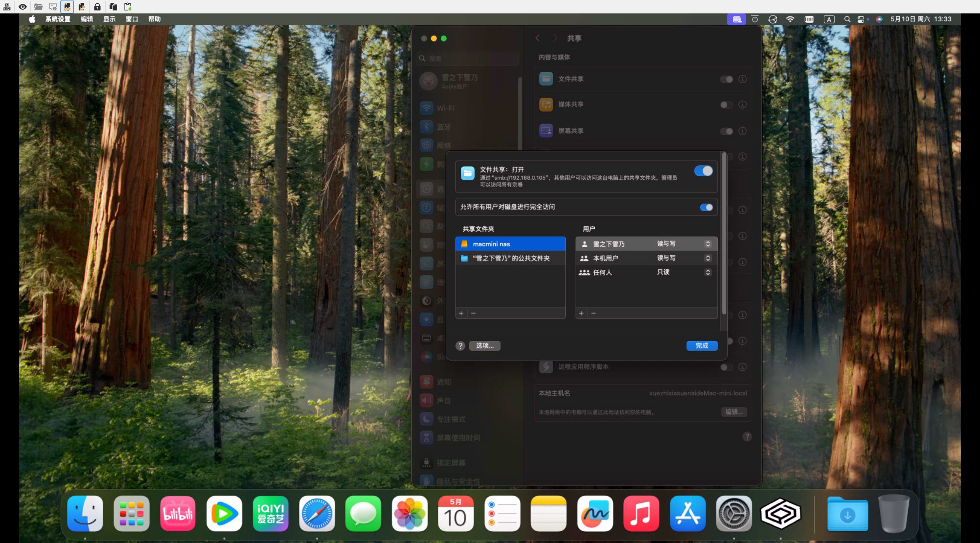Viewport: 980px width, 543px height.
Task: Toggle 远程应用程序脚本 switch
Action: (727, 367)
